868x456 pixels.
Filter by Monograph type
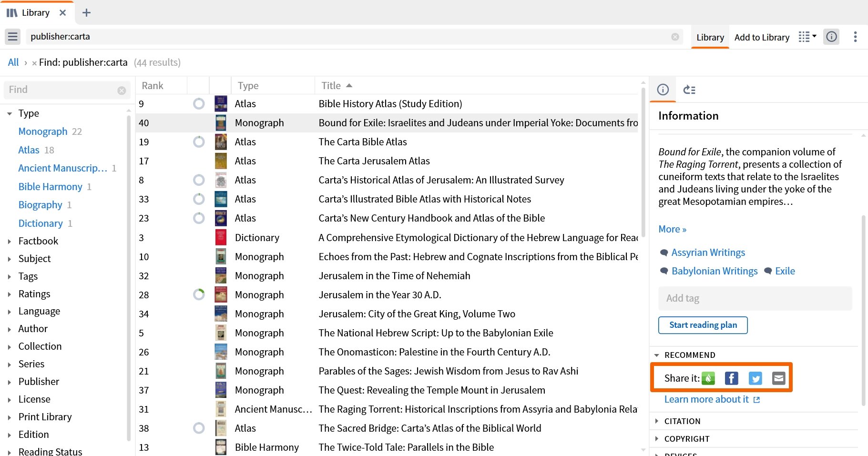[x=43, y=132]
